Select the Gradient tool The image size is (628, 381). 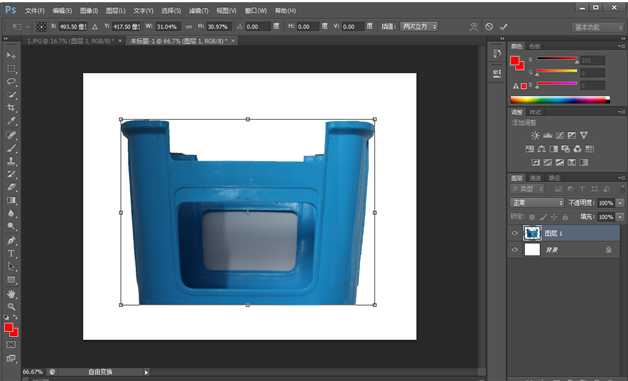[x=11, y=200]
